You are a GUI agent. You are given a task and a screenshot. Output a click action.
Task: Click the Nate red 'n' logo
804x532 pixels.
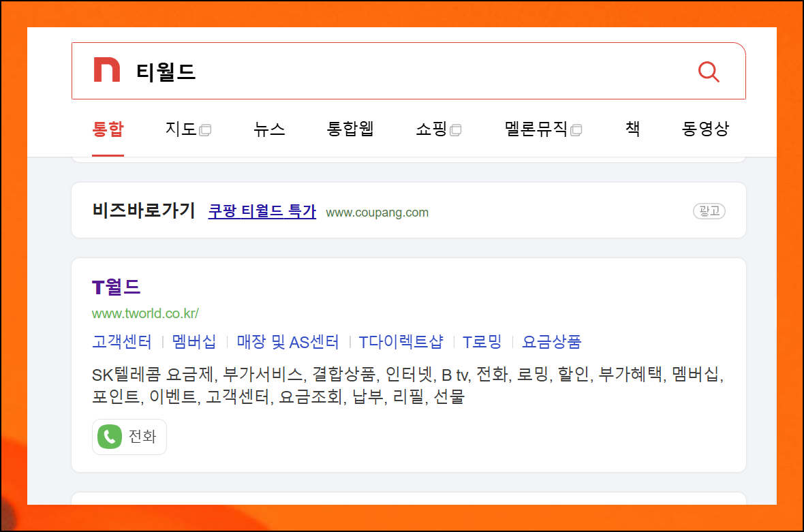coord(107,69)
